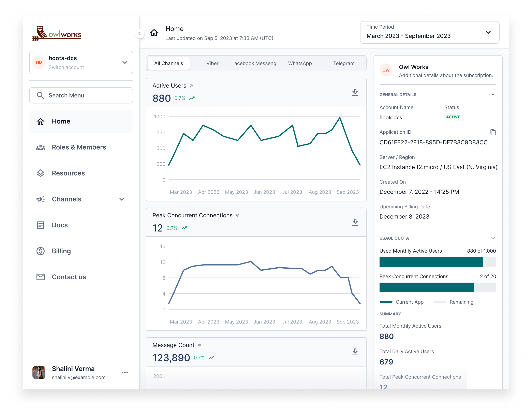This screenshot has width=532, height=418.
Task: Open the Time Period dropdown
Action: point(429,33)
